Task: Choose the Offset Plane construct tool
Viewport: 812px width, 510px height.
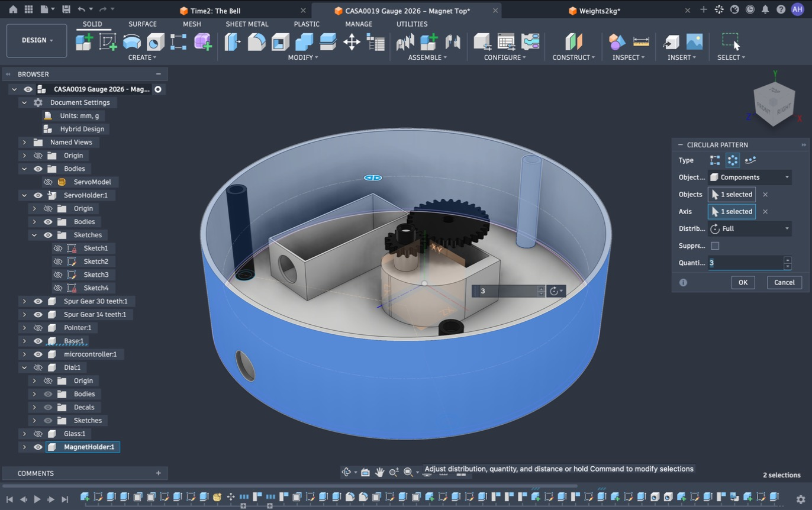Action: 573,42
